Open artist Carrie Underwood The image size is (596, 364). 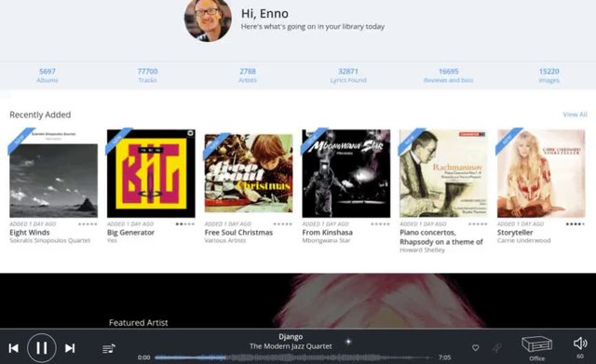pos(523,240)
